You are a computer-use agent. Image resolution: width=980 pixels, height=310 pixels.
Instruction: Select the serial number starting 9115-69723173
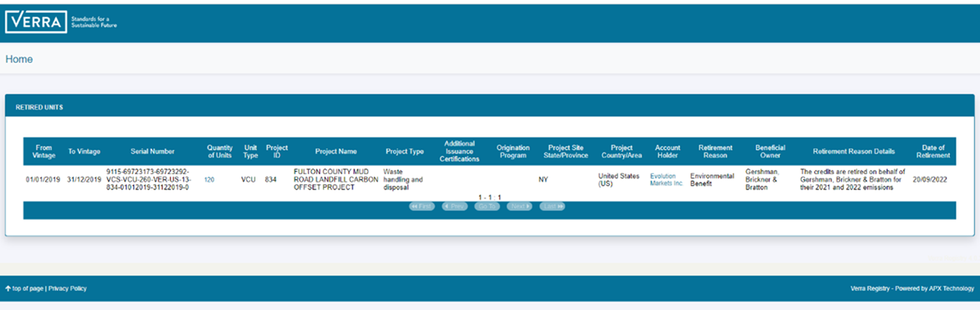[148, 179]
